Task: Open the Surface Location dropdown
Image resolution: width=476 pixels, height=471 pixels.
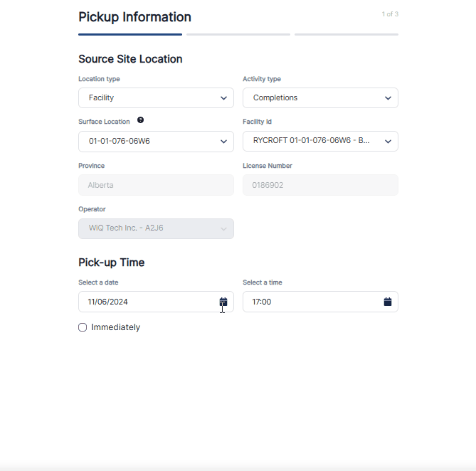Action: click(x=156, y=141)
